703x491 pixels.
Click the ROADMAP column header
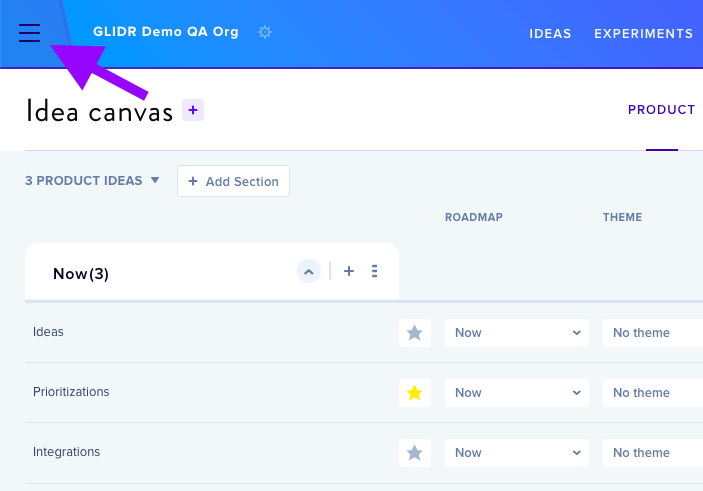(473, 217)
